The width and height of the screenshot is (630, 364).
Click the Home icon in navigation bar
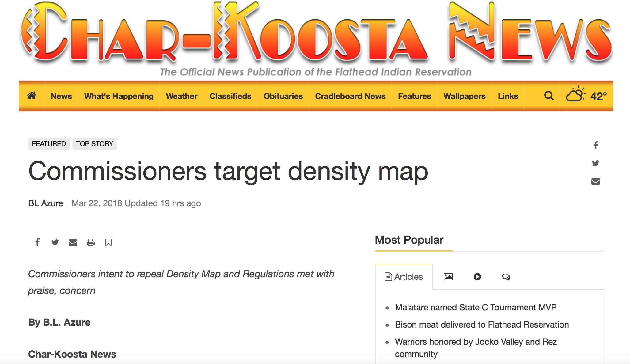coord(32,96)
